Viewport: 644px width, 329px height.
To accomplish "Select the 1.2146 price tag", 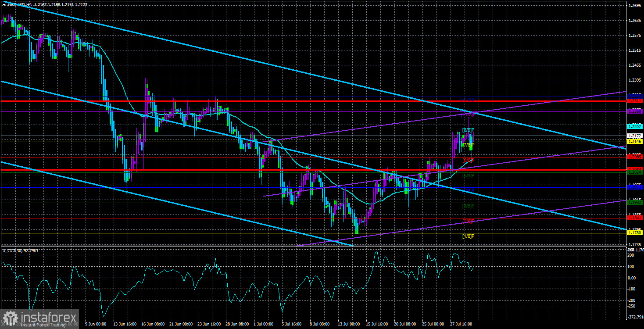I will (635, 142).
